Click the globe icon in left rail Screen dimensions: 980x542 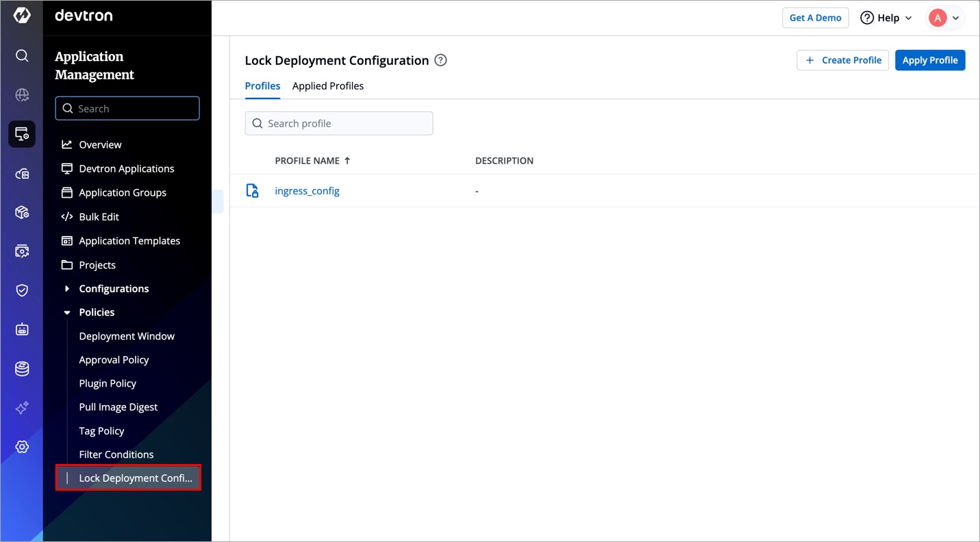point(22,95)
